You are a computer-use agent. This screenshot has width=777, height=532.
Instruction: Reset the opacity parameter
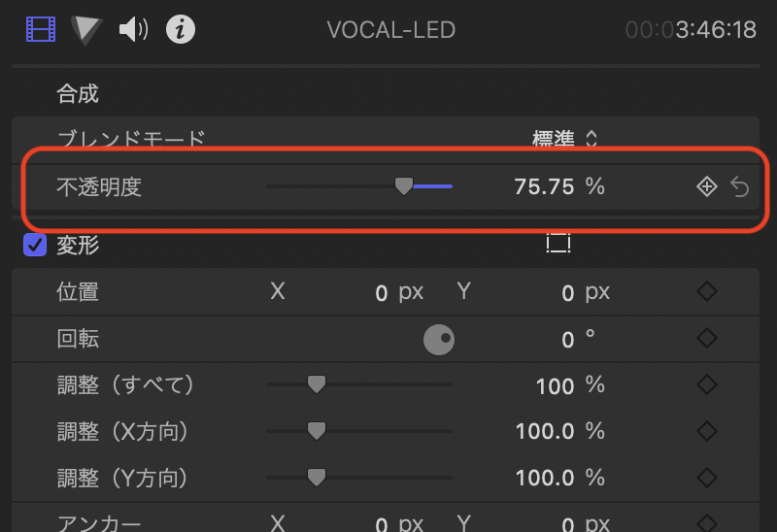coord(740,187)
